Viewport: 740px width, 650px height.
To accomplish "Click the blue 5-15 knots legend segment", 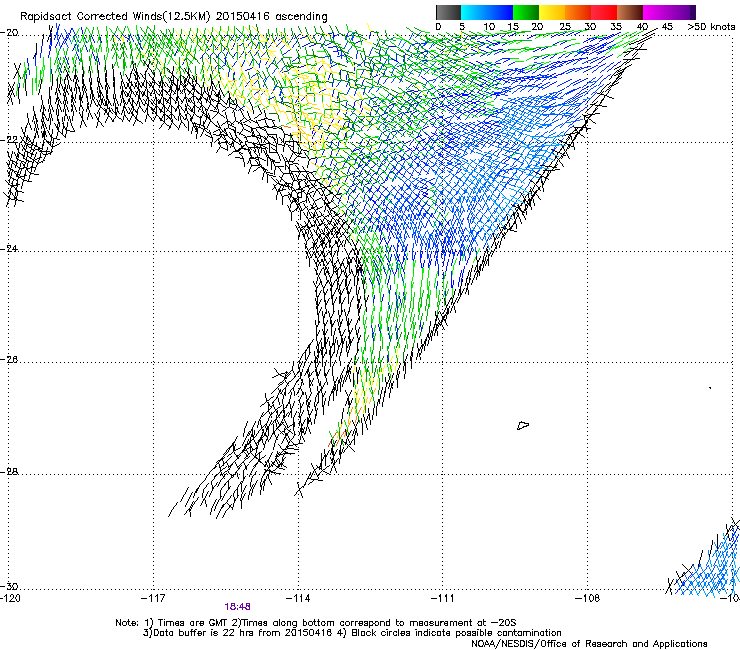I will [x=487, y=12].
